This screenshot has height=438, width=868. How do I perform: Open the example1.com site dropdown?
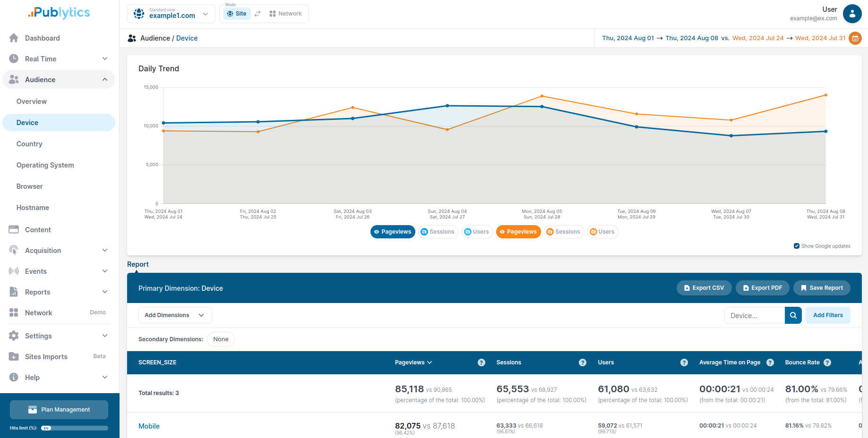click(171, 14)
